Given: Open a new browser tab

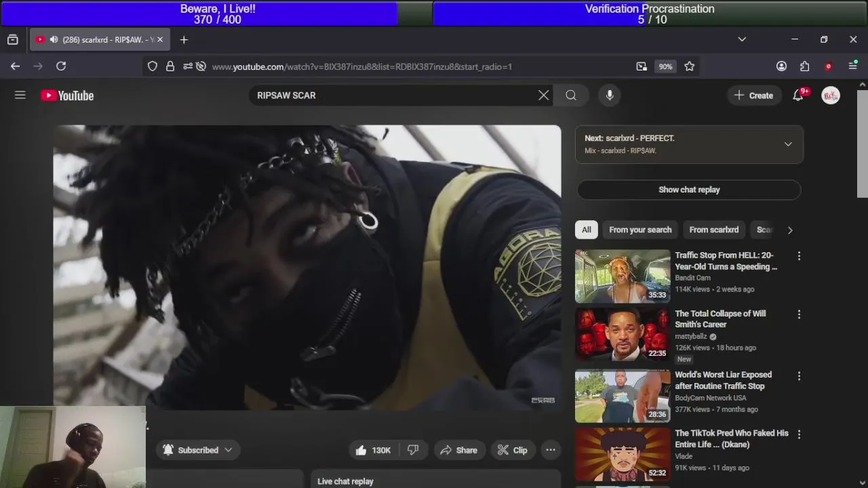Looking at the screenshot, I should 184,40.
